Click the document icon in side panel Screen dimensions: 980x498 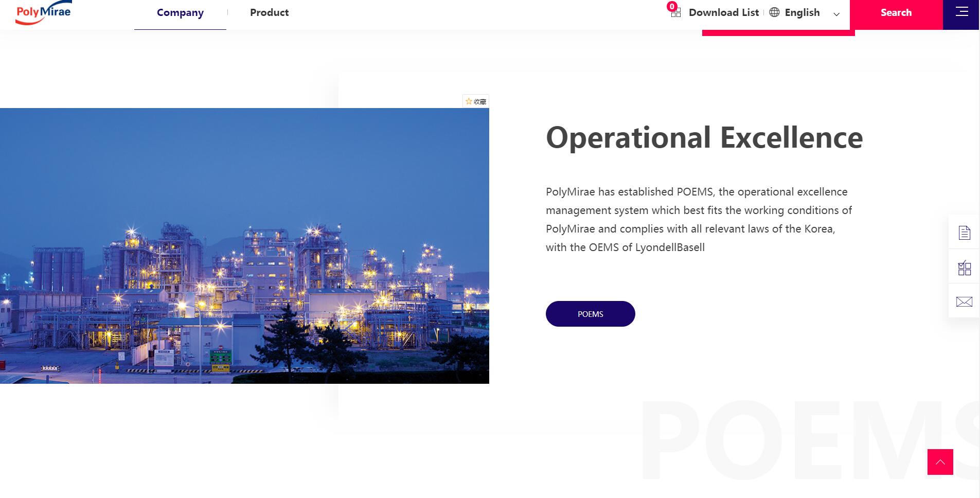click(x=964, y=233)
